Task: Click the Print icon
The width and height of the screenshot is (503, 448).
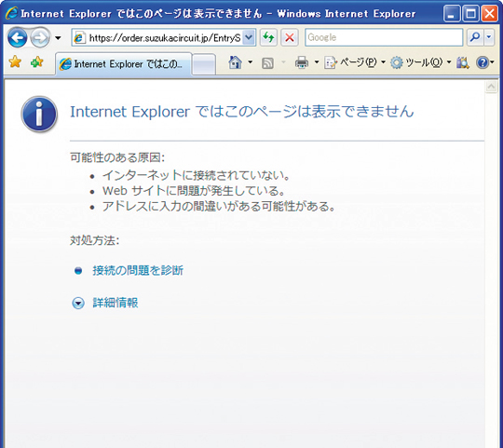Action: [302, 62]
